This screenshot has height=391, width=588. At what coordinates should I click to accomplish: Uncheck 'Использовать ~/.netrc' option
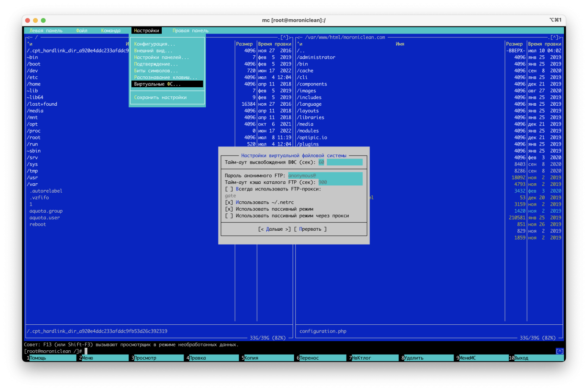point(259,203)
